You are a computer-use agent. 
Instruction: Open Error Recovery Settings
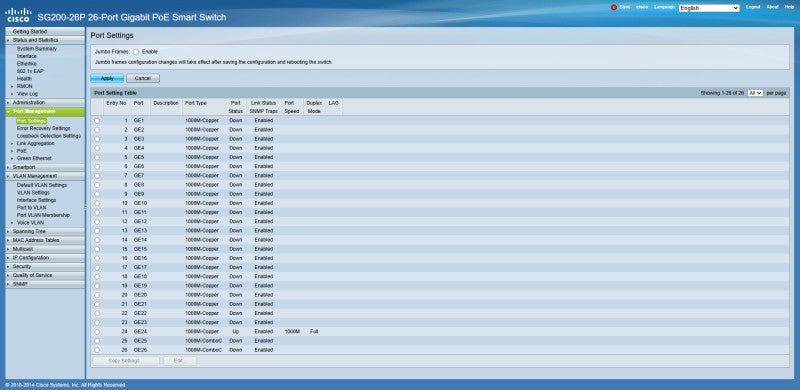pos(43,129)
